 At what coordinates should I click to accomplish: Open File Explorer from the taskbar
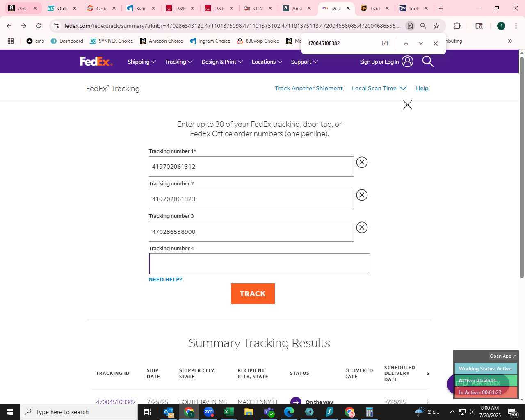click(249, 412)
